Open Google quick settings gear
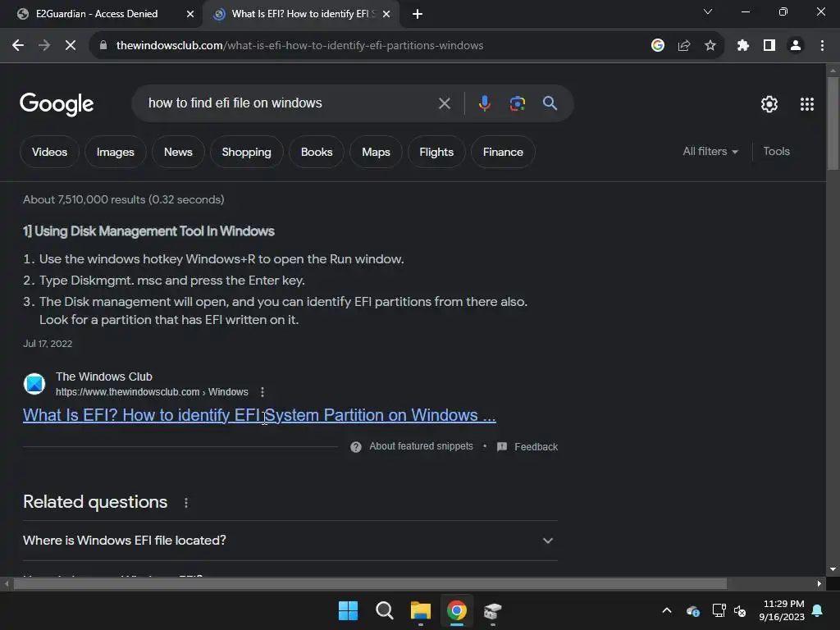 769,104
